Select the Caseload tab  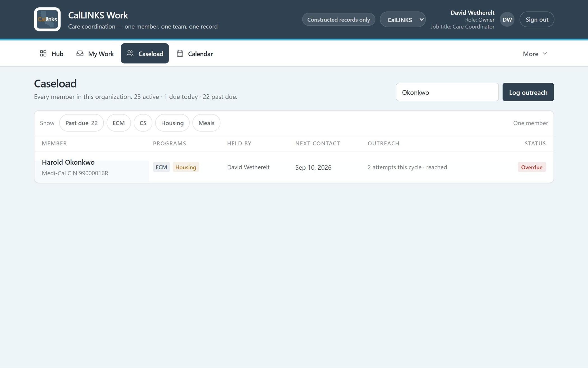pos(145,54)
